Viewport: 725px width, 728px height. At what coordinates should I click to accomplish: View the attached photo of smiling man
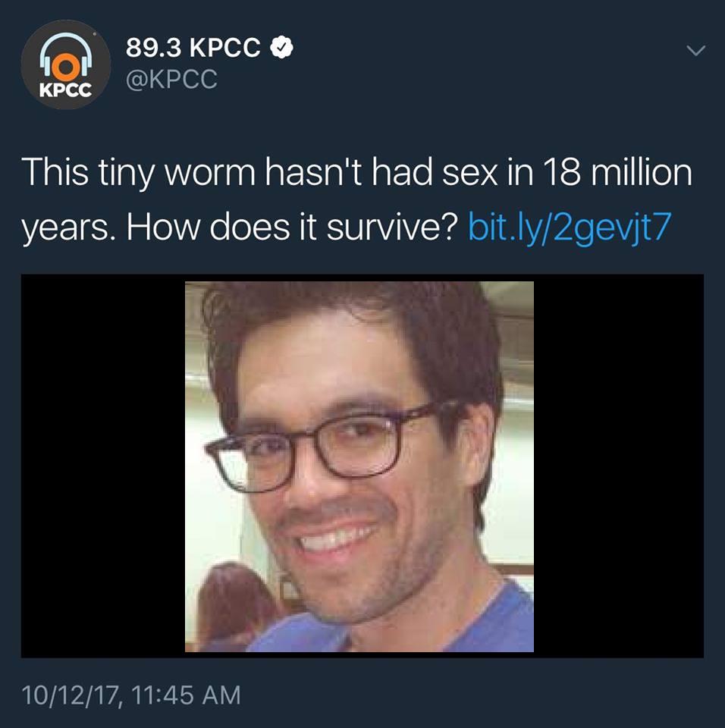tap(359, 466)
